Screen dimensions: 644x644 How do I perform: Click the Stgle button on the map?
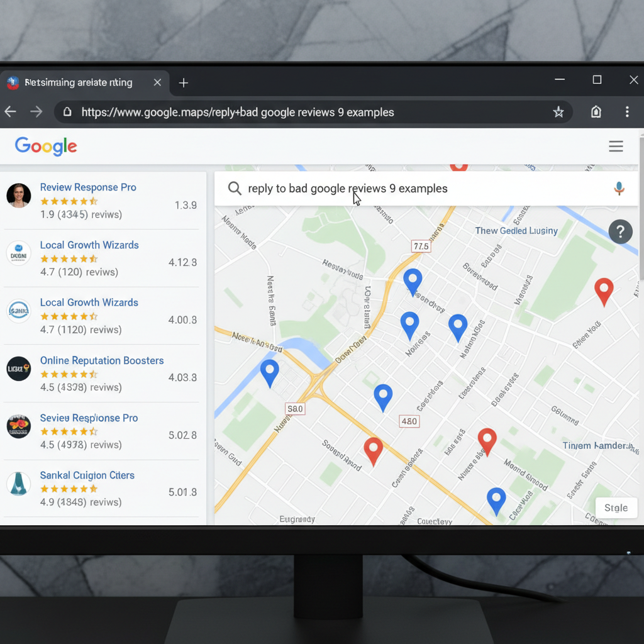tap(616, 508)
